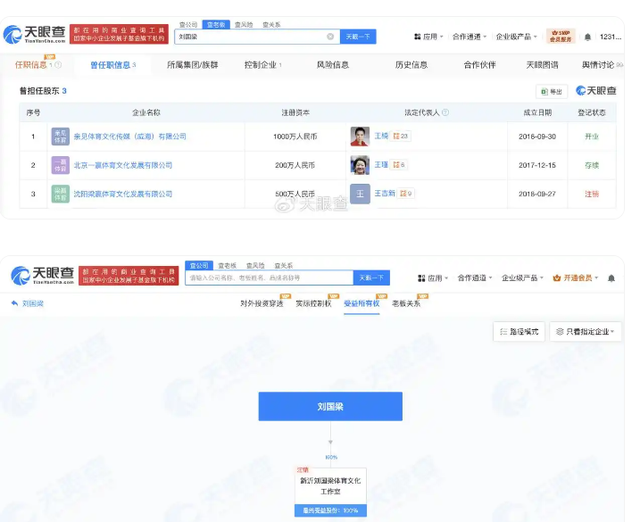Image resolution: width=640 pixels, height=522 pixels.
Task: Open the 沈阳 company name link in row 3
Action: point(123,194)
